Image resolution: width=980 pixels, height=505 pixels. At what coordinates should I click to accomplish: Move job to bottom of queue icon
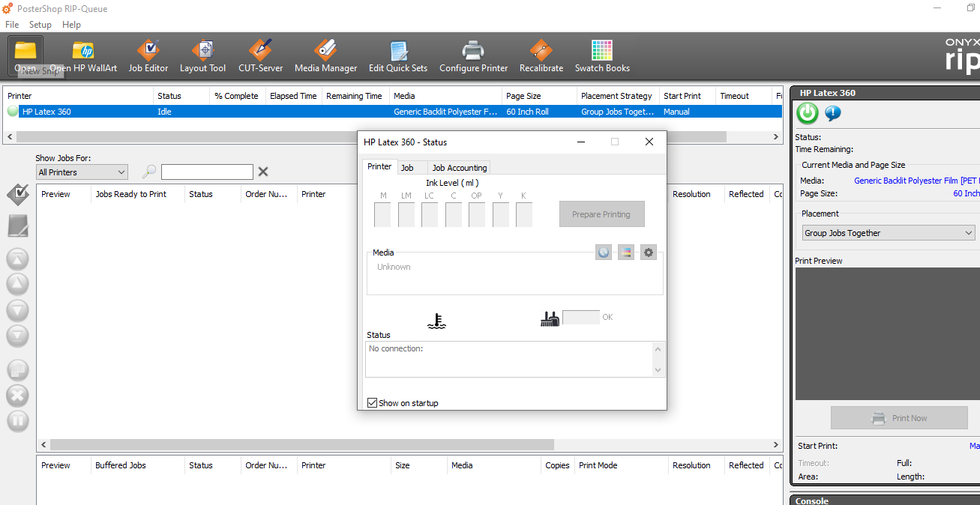pyautogui.click(x=17, y=335)
